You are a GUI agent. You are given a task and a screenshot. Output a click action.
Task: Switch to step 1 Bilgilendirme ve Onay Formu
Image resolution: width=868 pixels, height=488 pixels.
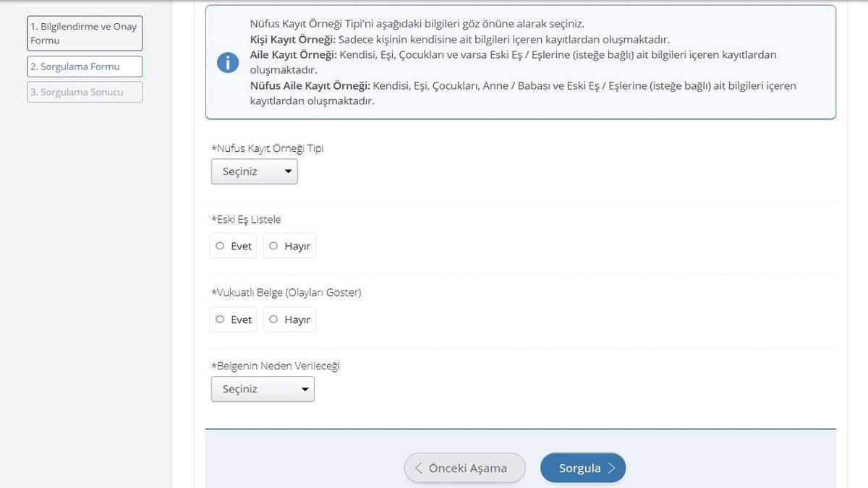84,32
